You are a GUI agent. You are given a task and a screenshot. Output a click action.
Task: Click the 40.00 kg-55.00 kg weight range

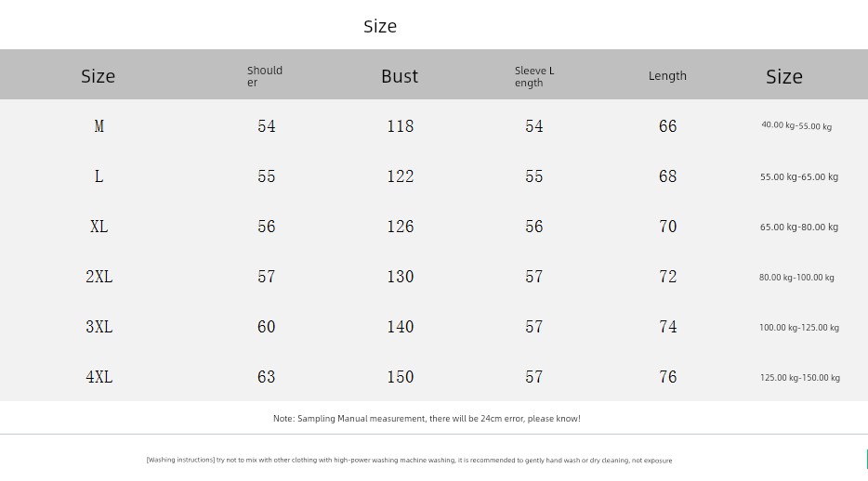point(796,126)
